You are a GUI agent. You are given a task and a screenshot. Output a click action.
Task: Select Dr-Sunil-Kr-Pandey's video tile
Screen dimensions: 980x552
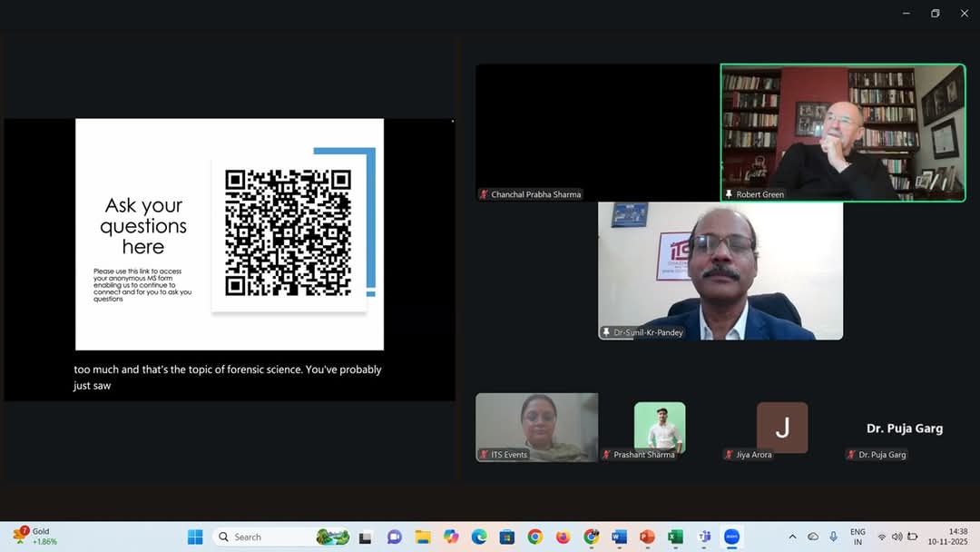720,271
